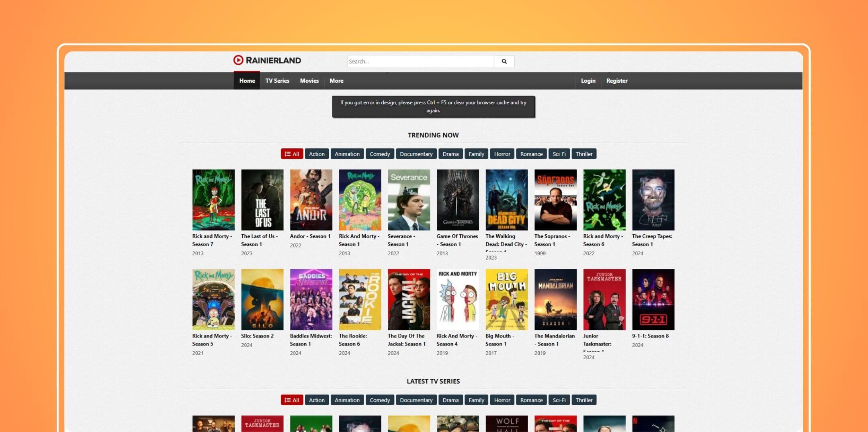Filter Trending Now by Romance
The image size is (868, 432).
tap(531, 154)
